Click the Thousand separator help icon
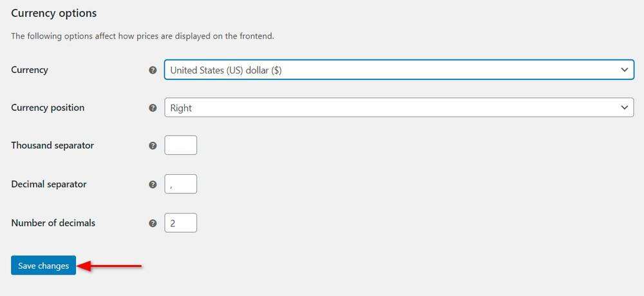Screen dimensions: 644x296 click(153, 146)
